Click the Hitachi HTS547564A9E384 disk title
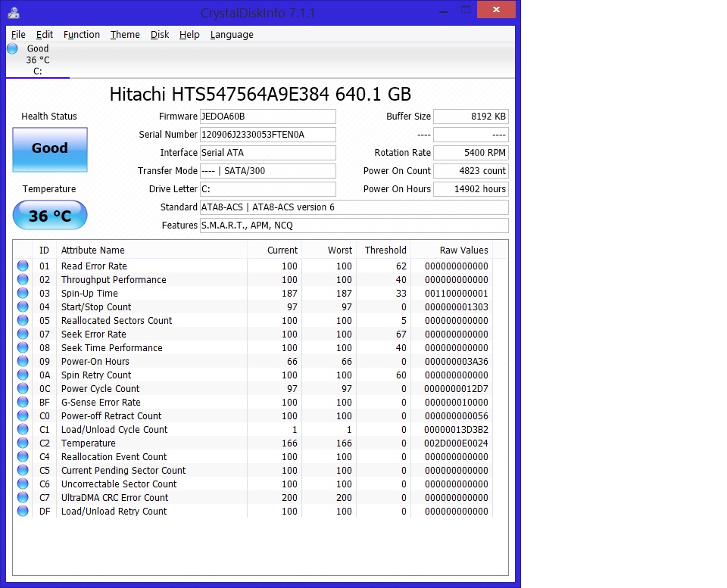 click(260, 94)
